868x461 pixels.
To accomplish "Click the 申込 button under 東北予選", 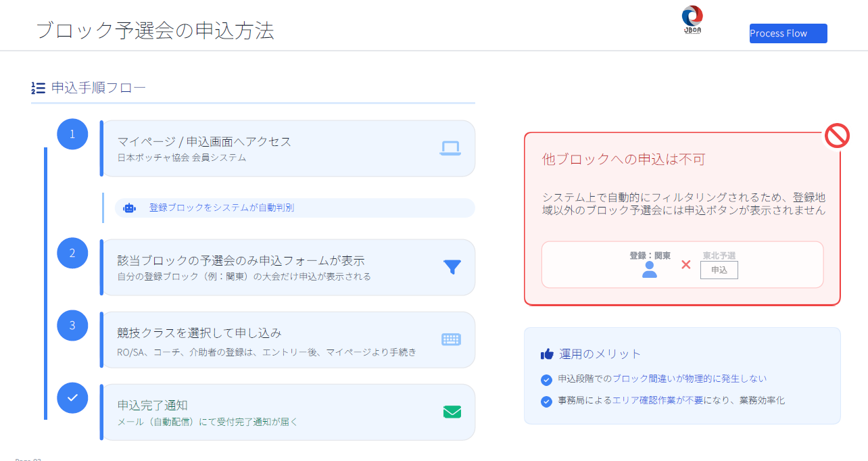I will click(719, 270).
